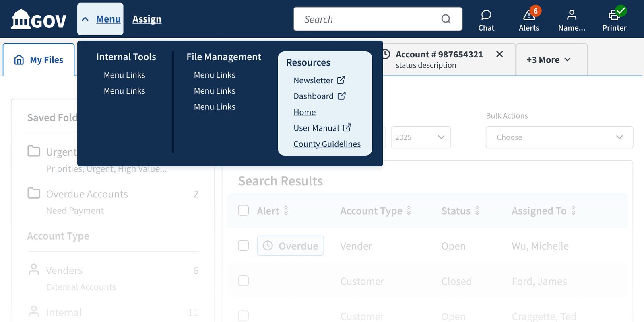
Task: Click the GOV building logo
Action: 39,19
